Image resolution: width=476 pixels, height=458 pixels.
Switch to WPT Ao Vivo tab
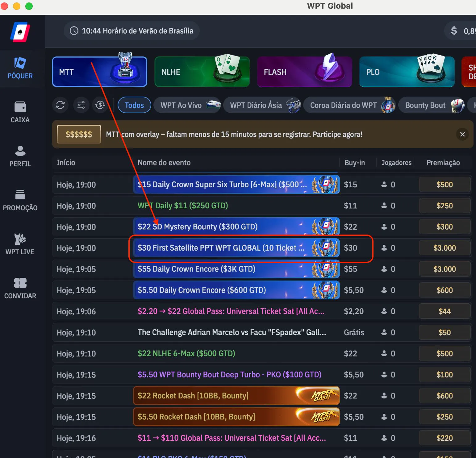pos(187,105)
